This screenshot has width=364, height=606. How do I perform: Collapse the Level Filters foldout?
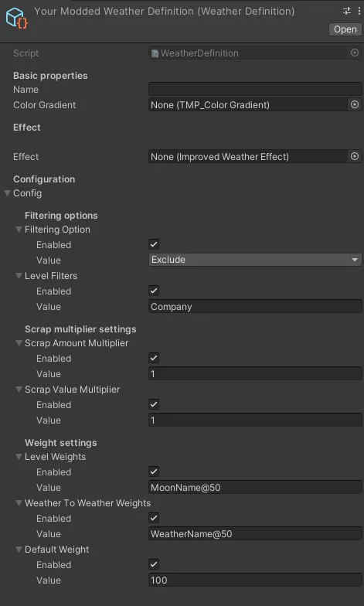click(x=19, y=275)
